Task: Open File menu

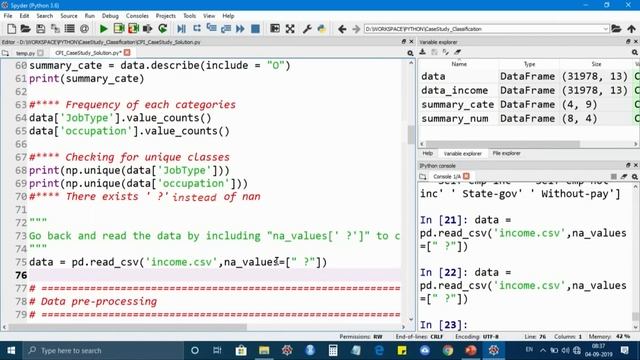Action: tap(8, 16)
